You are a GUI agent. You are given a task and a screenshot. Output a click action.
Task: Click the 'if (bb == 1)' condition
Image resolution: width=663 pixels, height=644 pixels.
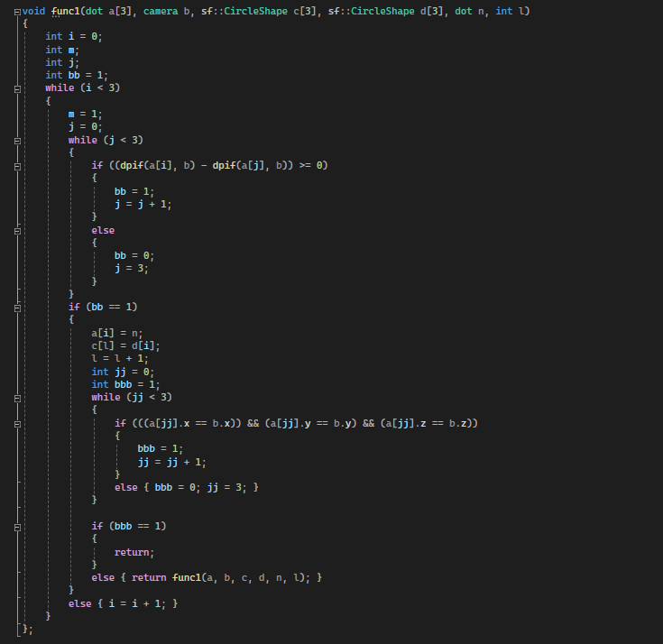103,307
